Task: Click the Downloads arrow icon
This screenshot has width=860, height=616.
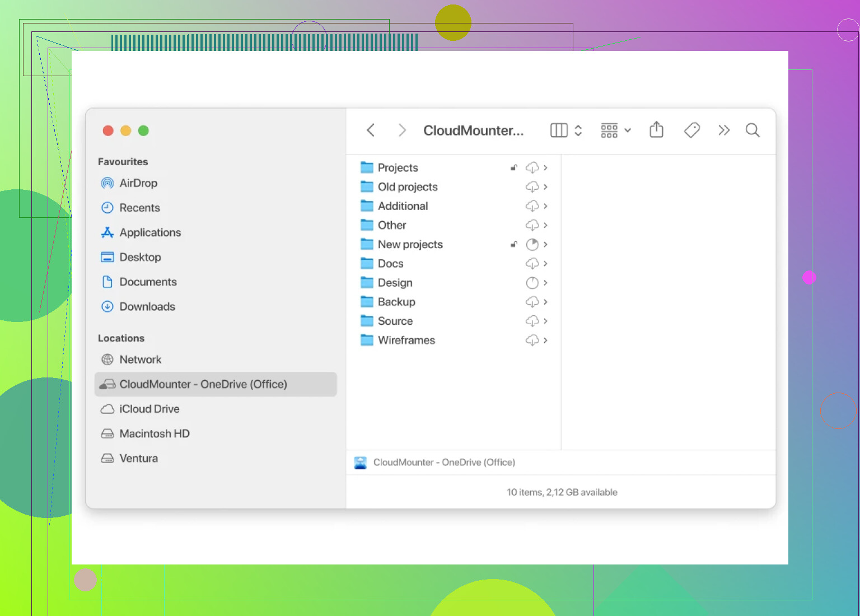Action: click(x=107, y=306)
